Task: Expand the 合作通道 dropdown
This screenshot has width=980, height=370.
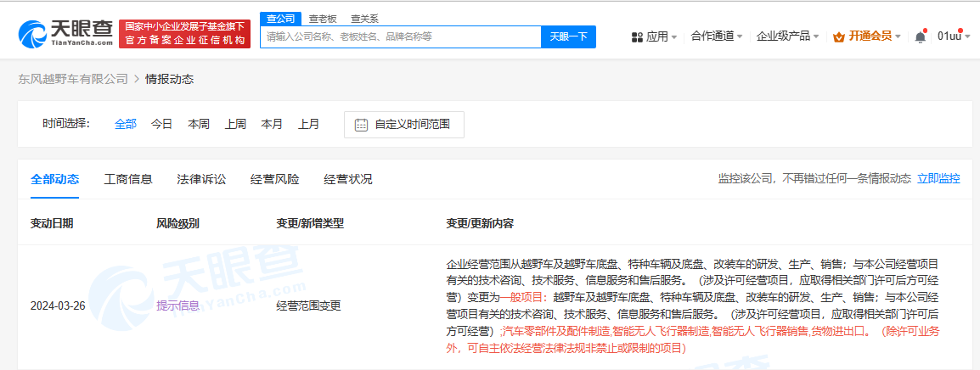Action: click(716, 36)
